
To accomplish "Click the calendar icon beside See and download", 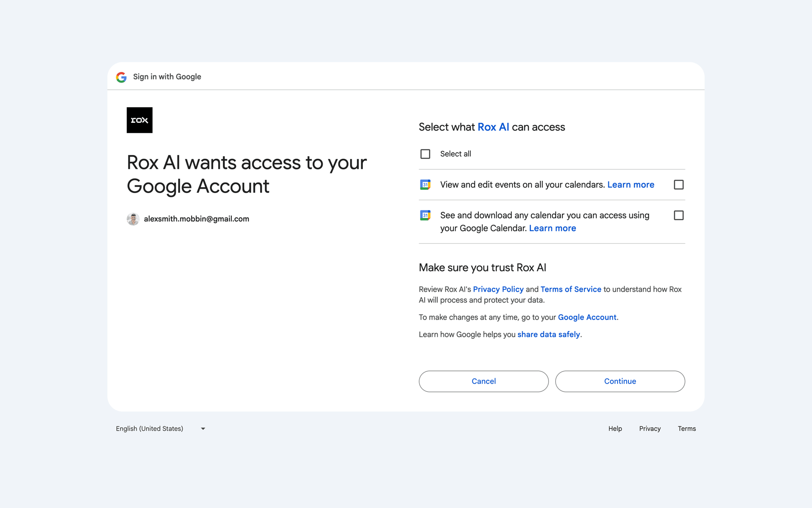I will tap(425, 215).
